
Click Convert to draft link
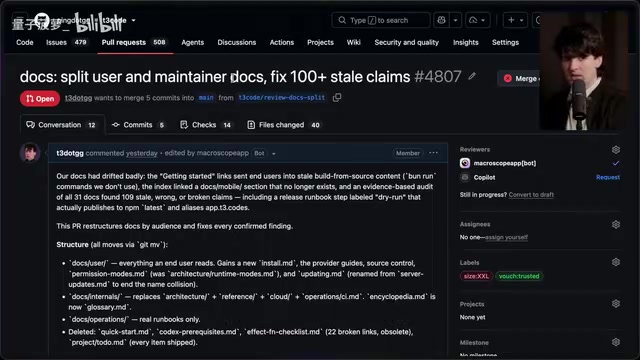pyautogui.click(x=531, y=195)
